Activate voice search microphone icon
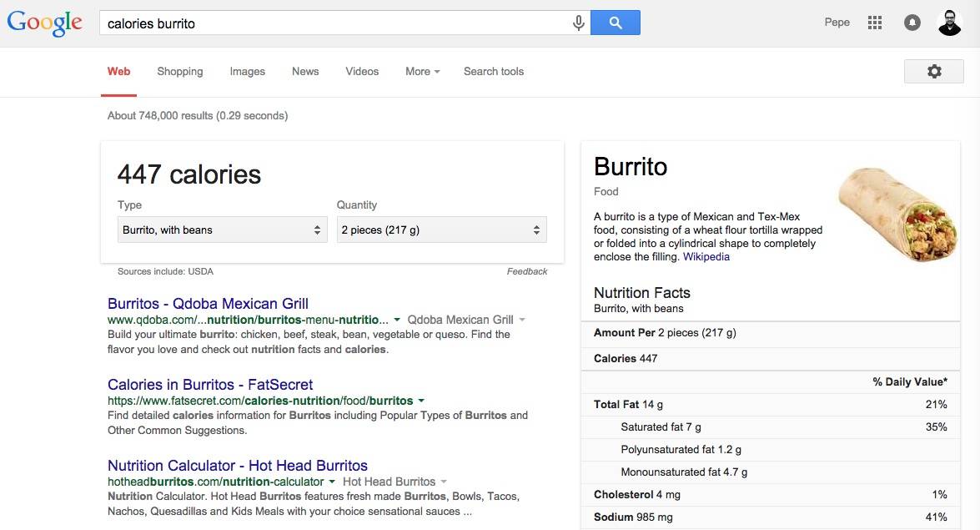 [579, 23]
